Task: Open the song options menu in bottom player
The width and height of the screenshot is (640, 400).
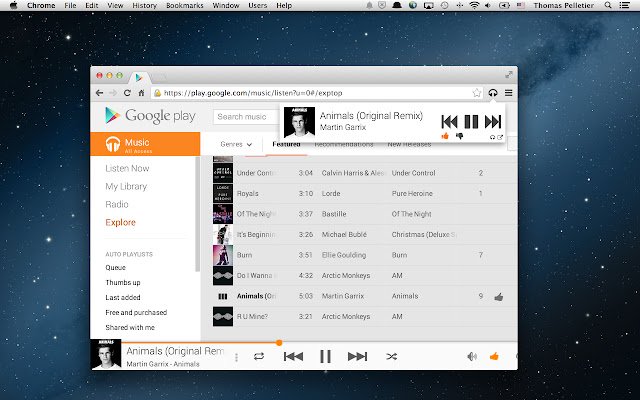Action: [x=236, y=358]
